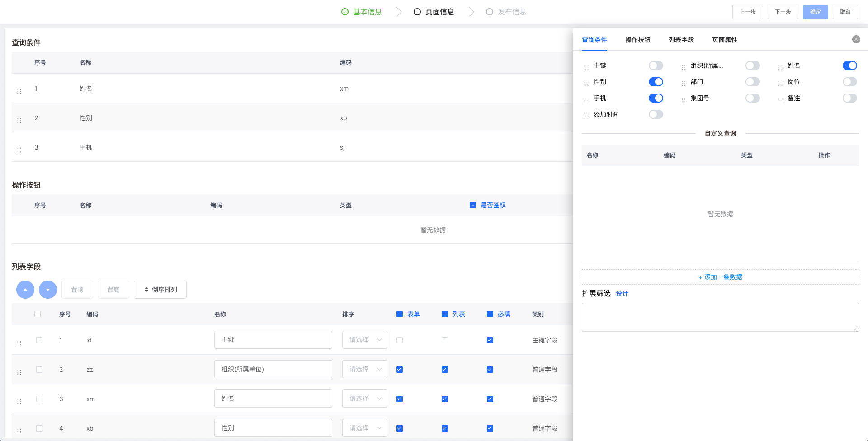
Task: Click the 置顶 button
Action: click(x=77, y=290)
